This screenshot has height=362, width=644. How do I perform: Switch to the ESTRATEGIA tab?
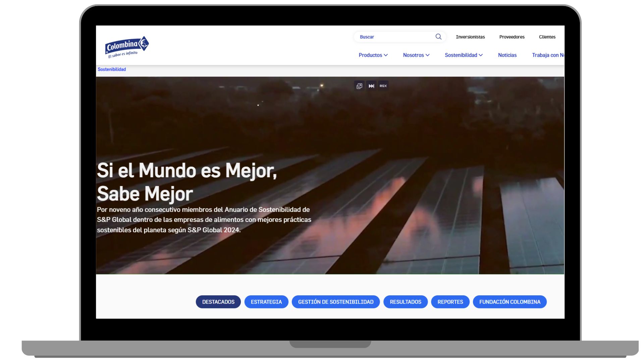(266, 302)
